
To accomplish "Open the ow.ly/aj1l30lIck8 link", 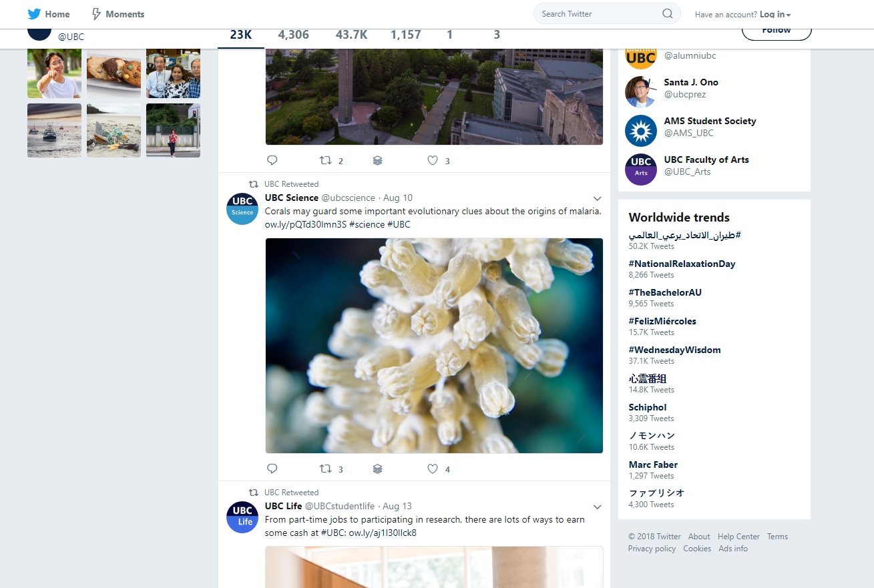I will coord(383,533).
